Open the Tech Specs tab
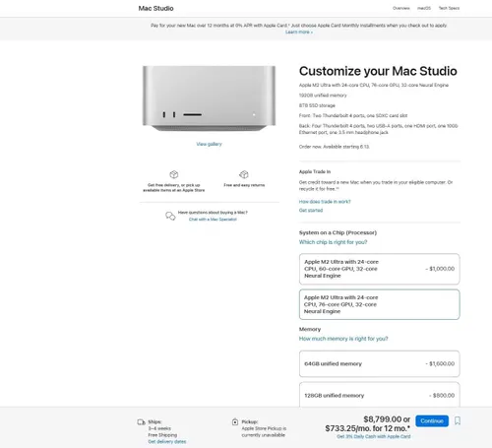The height and width of the screenshot is (448, 492). pyautogui.click(x=449, y=8)
